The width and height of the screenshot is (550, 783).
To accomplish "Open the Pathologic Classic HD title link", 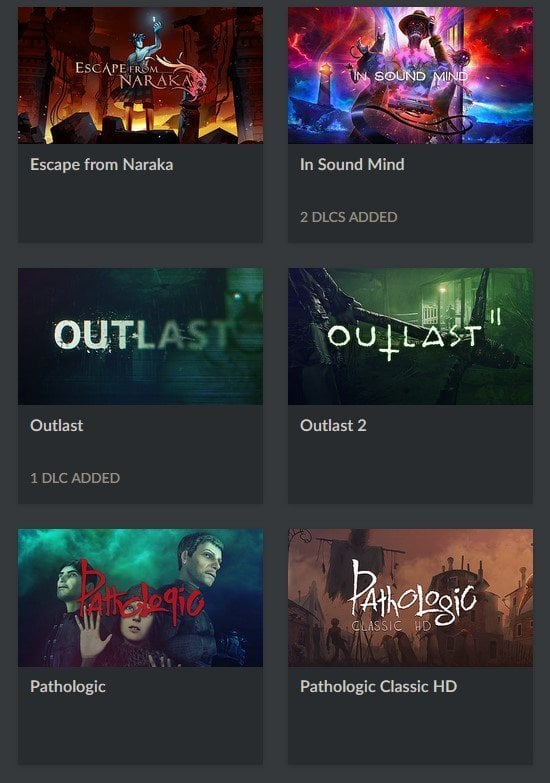I will [x=379, y=687].
